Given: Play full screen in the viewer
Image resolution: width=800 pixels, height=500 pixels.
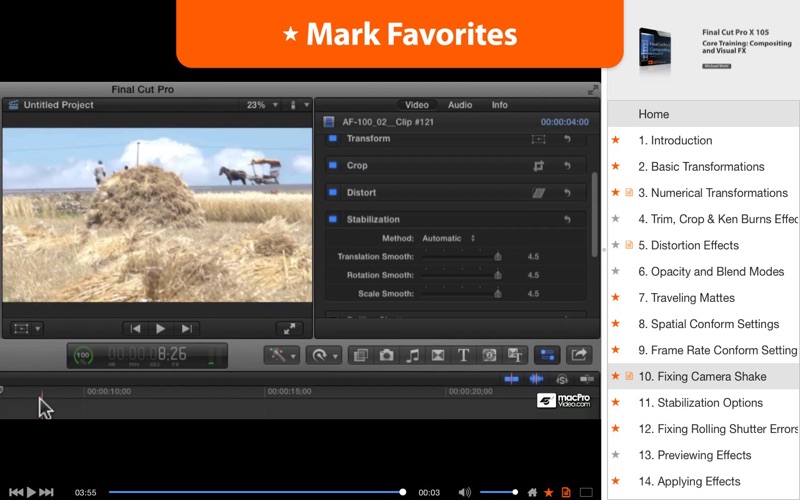Looking at the screenshot, I should click(x=289, y=329).
